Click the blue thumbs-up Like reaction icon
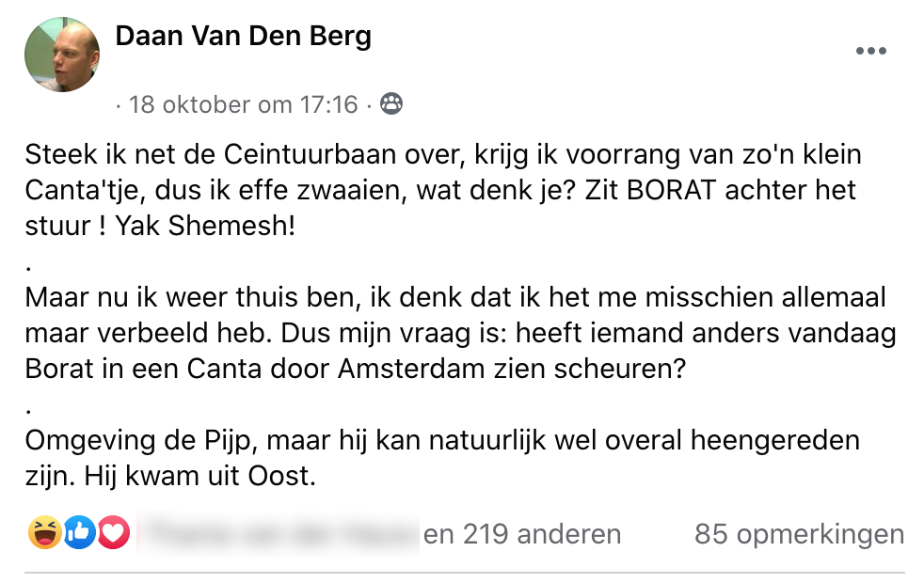The height and width of the screenshot is (583, 924). [x=79, y=534]
